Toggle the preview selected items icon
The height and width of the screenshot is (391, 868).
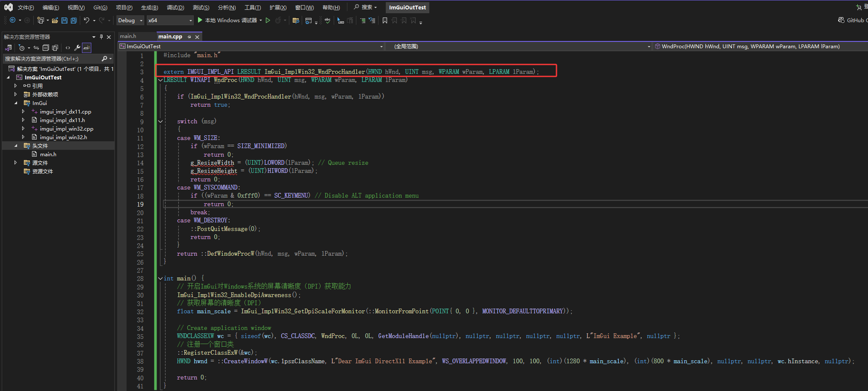point(87,48)
